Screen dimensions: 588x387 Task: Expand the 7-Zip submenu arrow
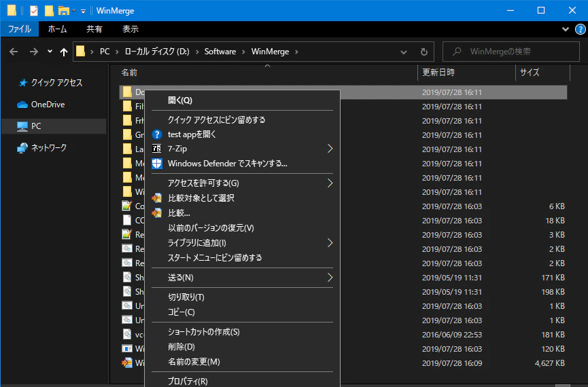tap(330, 149)
